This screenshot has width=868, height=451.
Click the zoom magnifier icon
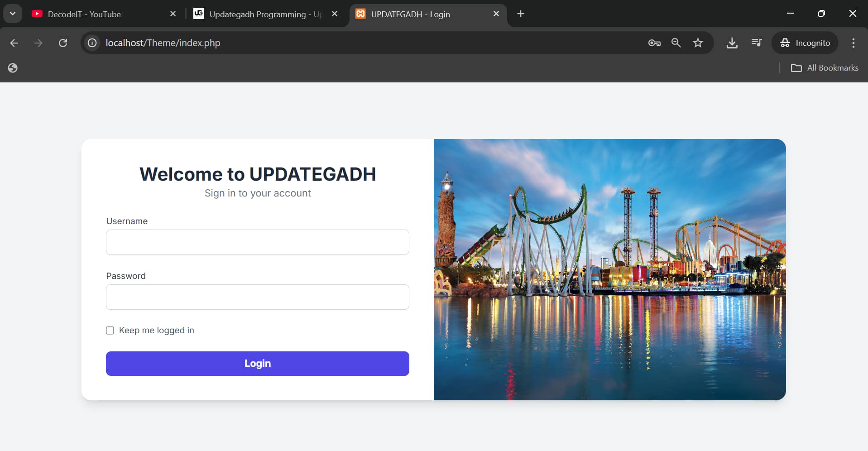(x=676, y=43)
